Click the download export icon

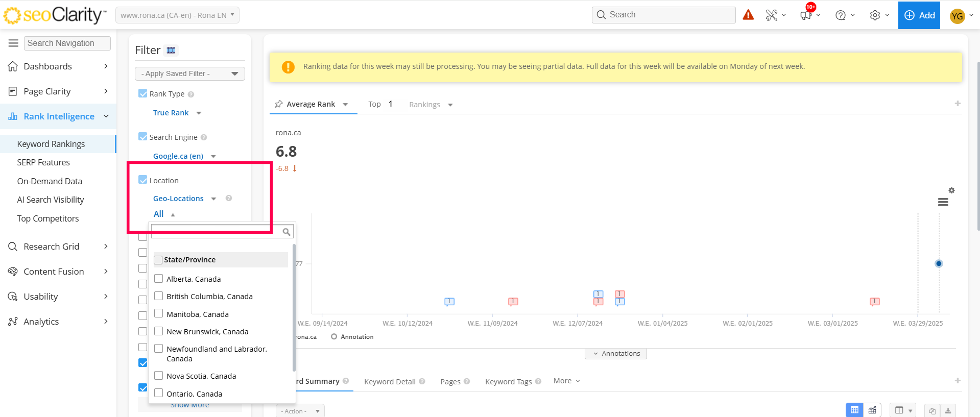pos(948,411)
